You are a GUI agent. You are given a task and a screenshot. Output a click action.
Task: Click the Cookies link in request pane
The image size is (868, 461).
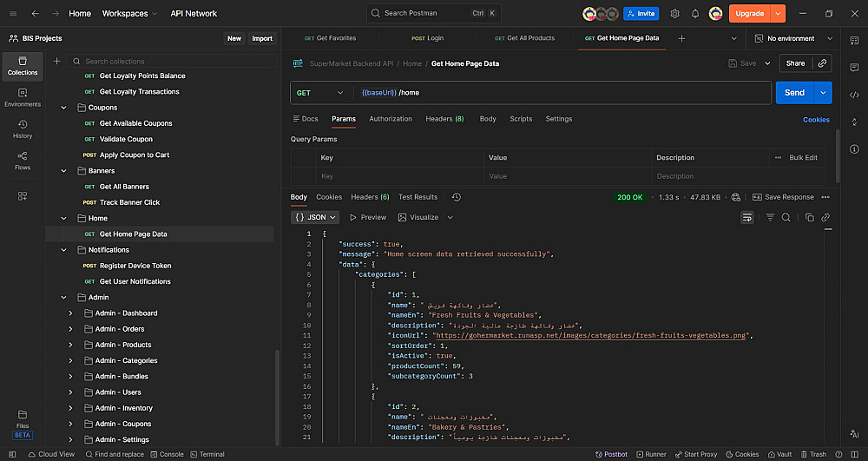[x=816, y=120]
